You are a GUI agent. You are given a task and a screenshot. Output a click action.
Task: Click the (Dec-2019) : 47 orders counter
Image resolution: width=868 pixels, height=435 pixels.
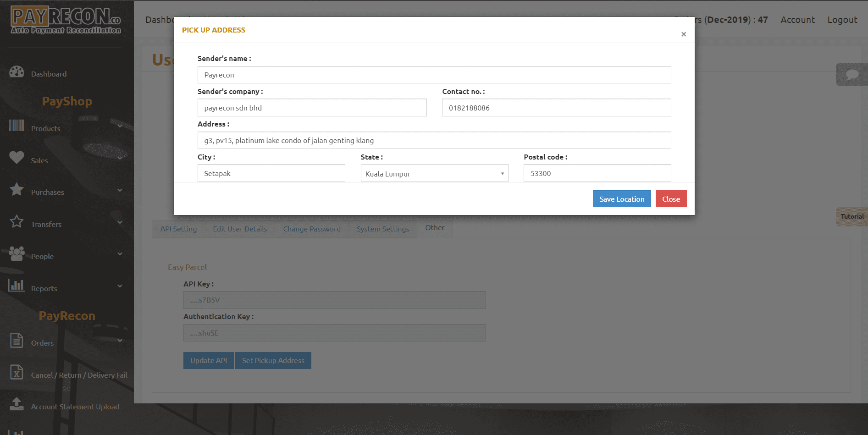click(x=736, y=20)
